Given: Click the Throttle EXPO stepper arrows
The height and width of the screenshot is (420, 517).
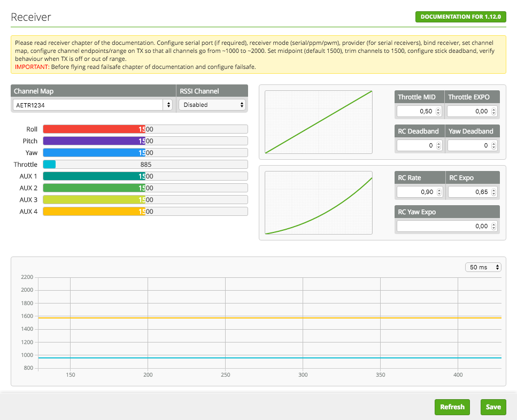Looking at the screenshot, I should point(493,111).
